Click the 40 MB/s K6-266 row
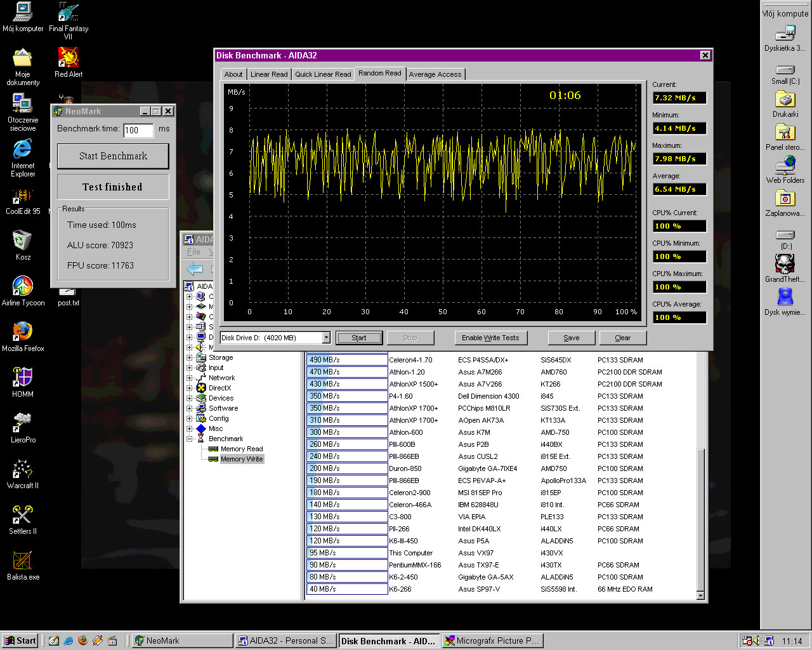This screenshot has width=812, height=650. pyautogui.click(x=501, y=589)
